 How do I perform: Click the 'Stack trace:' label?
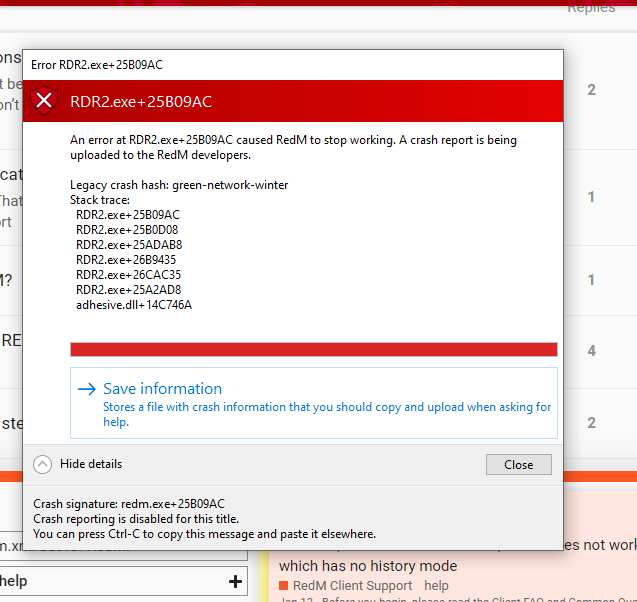[100, 200]
